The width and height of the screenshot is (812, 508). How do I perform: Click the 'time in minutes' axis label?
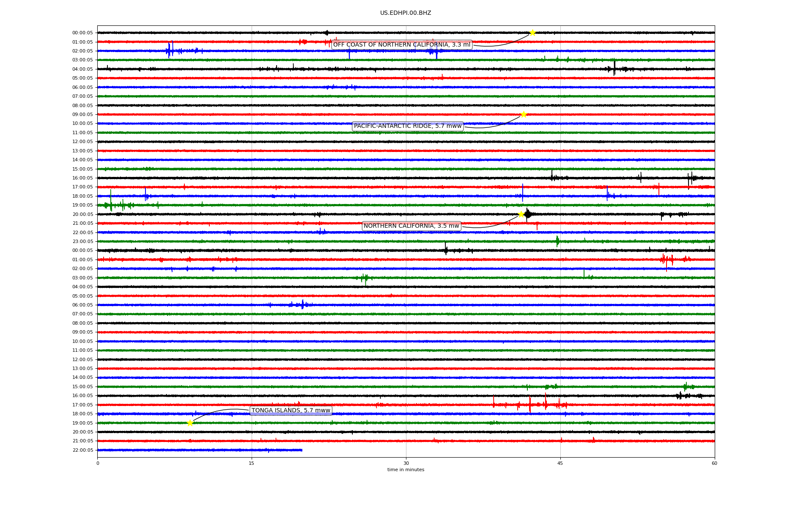(406, 470)
